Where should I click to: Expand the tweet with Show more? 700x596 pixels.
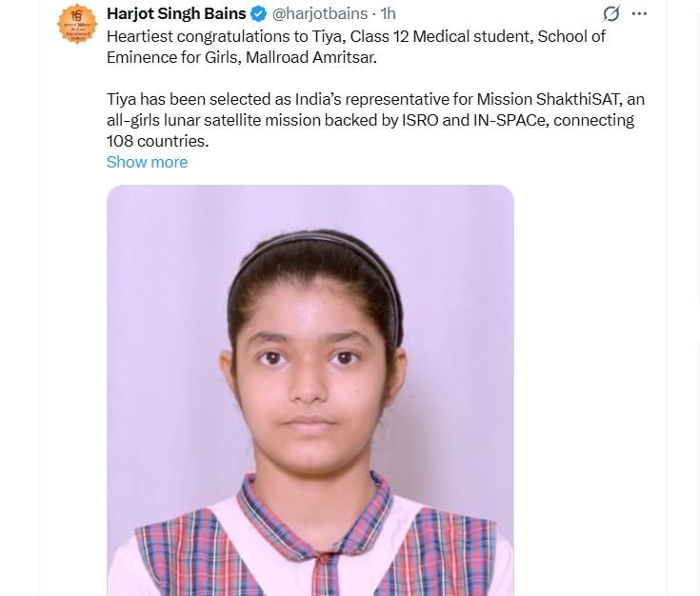point(147,162)
